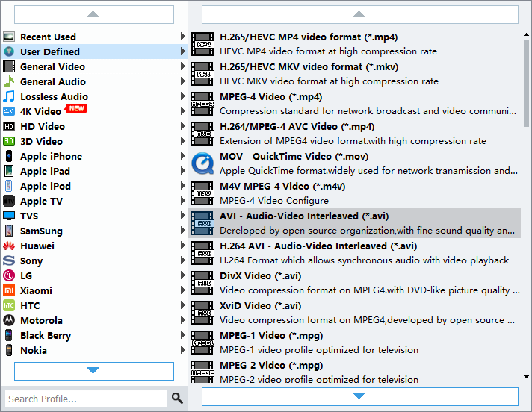Viewport: 532px width, 412px height.
Task: Open the SamSung category
Action: click(94, 231)
